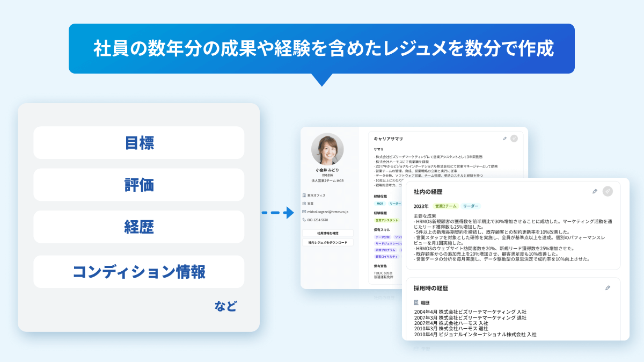Close the 社内の経歴 panel
Image resolution: width=644 pixels, height=362 pixels.
[x=608, y=191]
